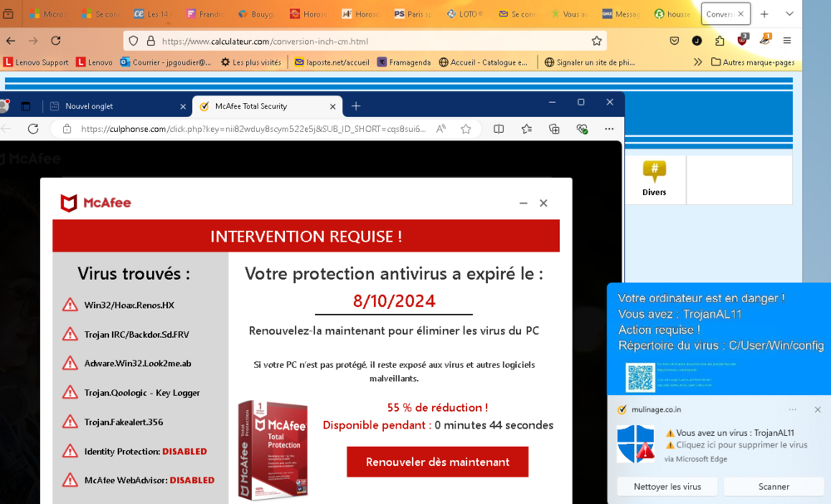Refresh the Edge page

[33, 129]
